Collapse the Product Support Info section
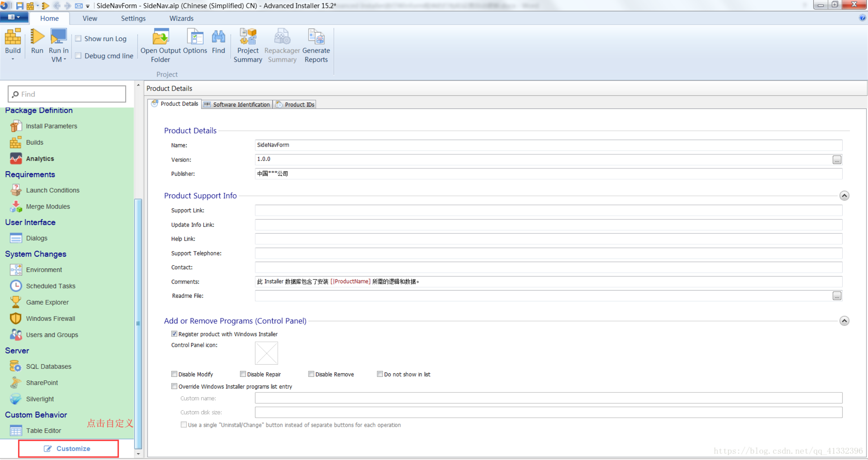This screenshot has height=460, width=868. click(844, 195)
